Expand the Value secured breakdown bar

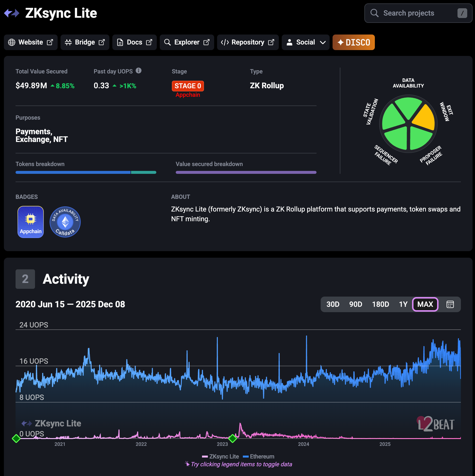[246, 172]
